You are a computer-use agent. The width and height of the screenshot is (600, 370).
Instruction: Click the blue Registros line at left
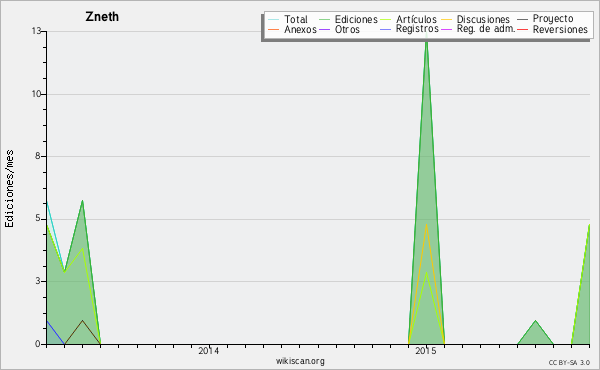(55, 332)
